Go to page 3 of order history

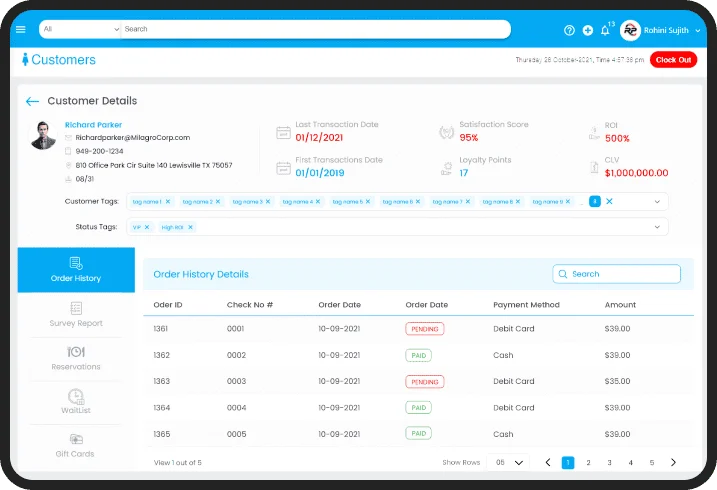pyautogui.click(x=610, y=463)
